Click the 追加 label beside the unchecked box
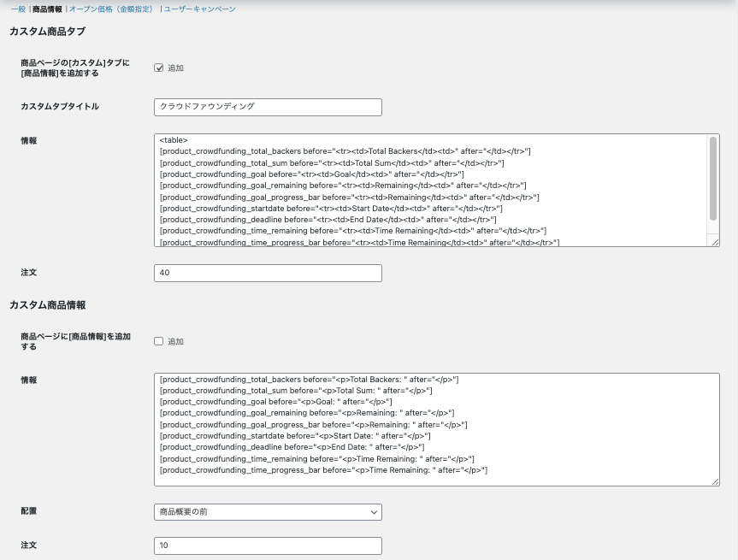The image size is (738, 560). tap(175, 341)
